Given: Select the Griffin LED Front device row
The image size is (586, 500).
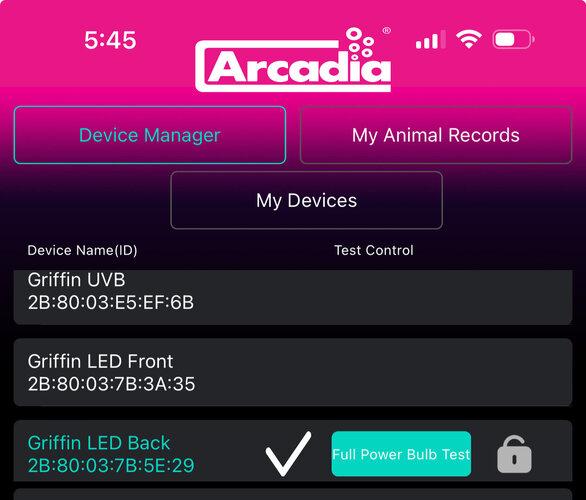Looking at the screenshot, I should point(293,372).
